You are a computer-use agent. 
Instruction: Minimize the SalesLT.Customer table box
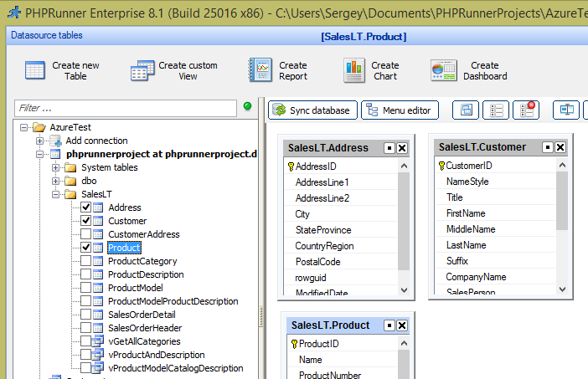(548, 147)
